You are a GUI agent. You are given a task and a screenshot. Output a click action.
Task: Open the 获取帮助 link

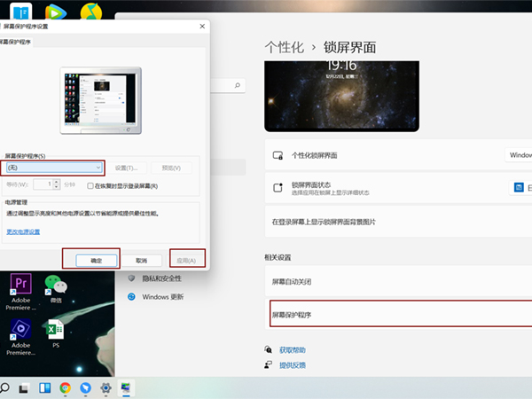pos(292,350)
